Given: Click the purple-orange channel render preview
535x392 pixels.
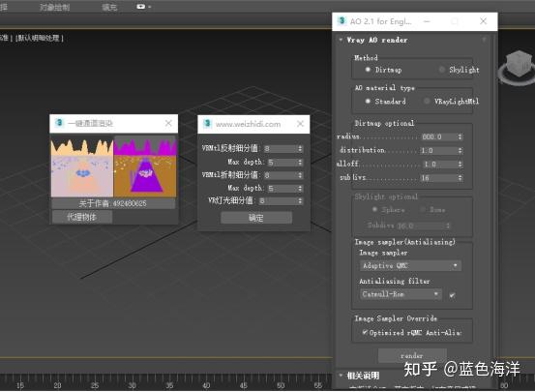Looking at the screenshot, I should [145, 167].
